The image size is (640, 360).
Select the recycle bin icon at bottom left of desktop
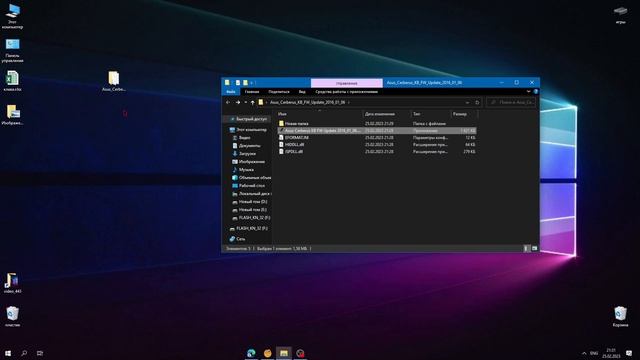12,316
